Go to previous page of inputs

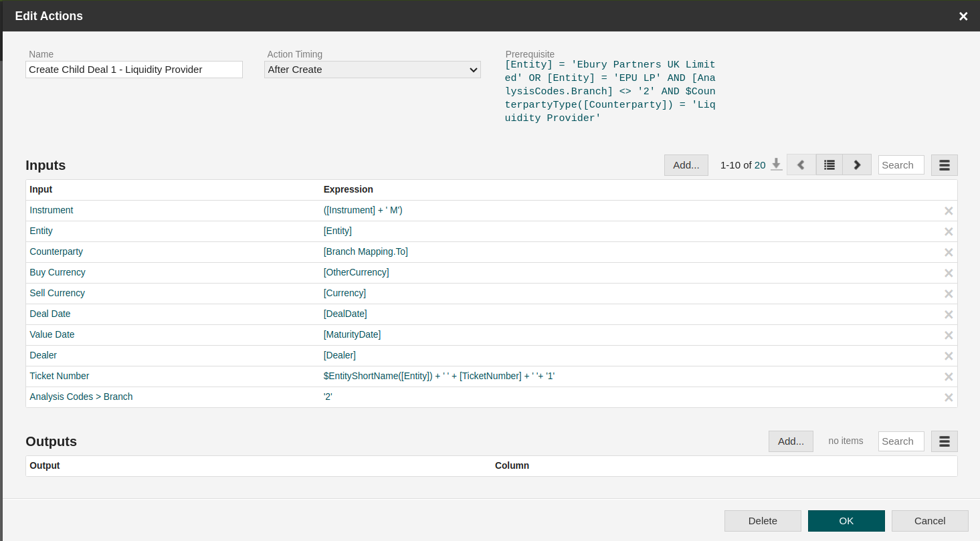pos(801,165)
